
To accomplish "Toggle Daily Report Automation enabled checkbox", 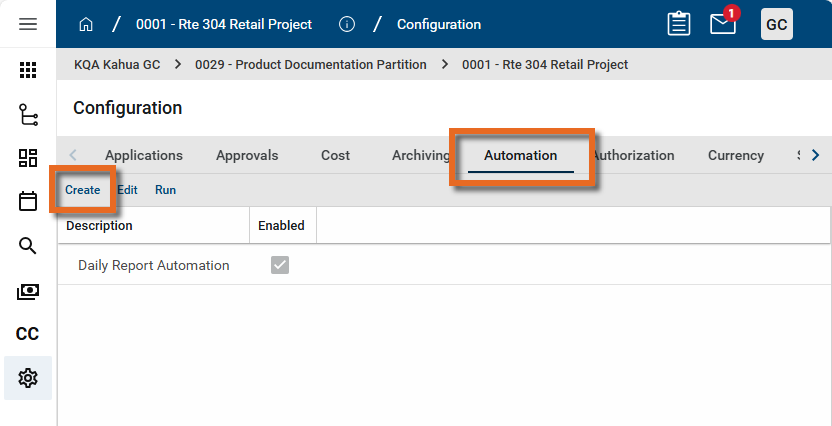I will 280,265.
